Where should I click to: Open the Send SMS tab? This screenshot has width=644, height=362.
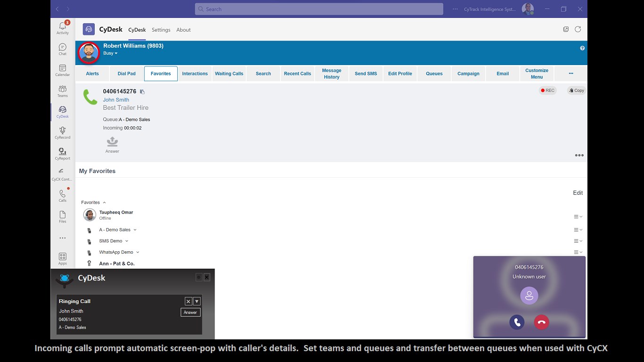click(x=366, y=74)
